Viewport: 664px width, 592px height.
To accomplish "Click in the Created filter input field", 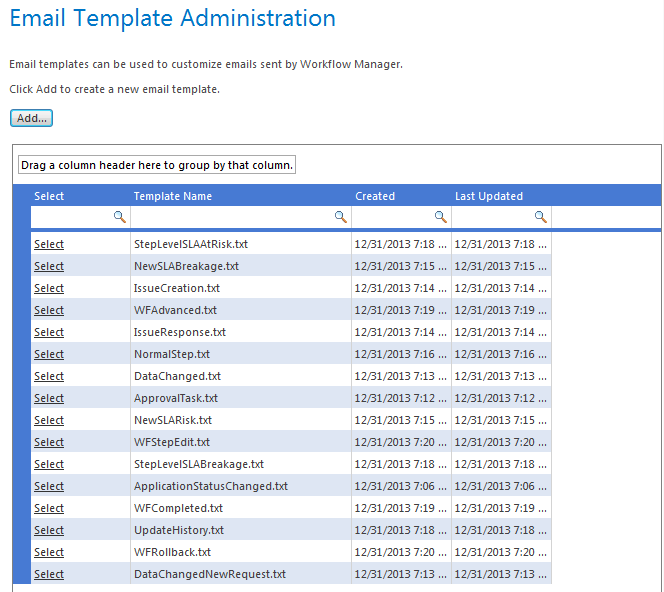I will click(x=393, y=217).
